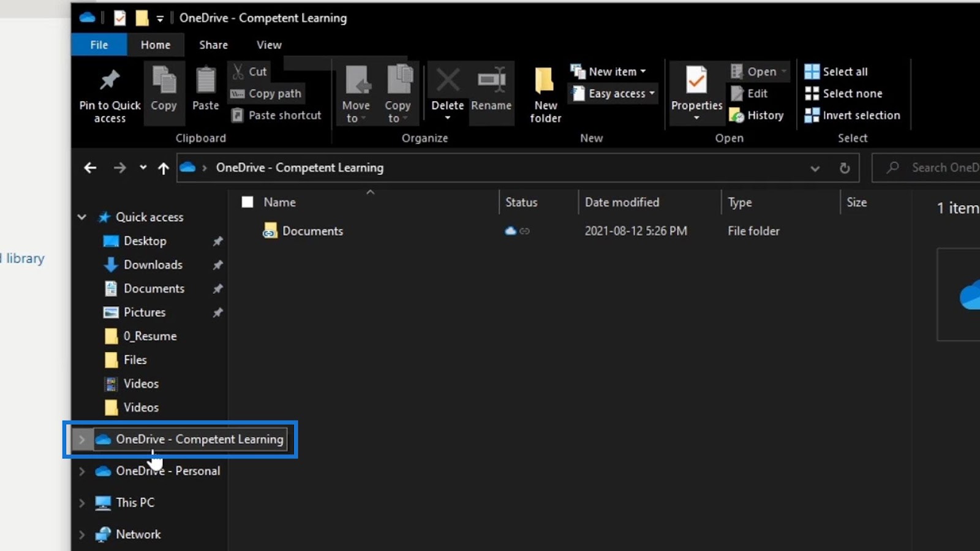Screen dimensions: 980x551
Task: Click the new folder icon in title bar
Action: coord(142,18)
